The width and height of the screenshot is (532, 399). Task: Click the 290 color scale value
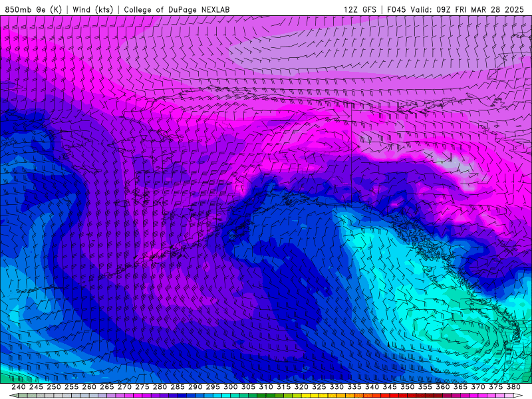point(195,387)
